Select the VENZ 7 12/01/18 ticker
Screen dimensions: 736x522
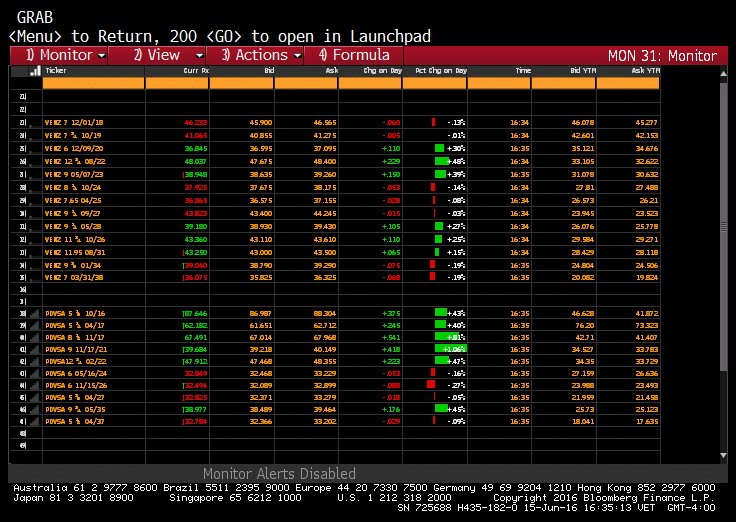74,123
